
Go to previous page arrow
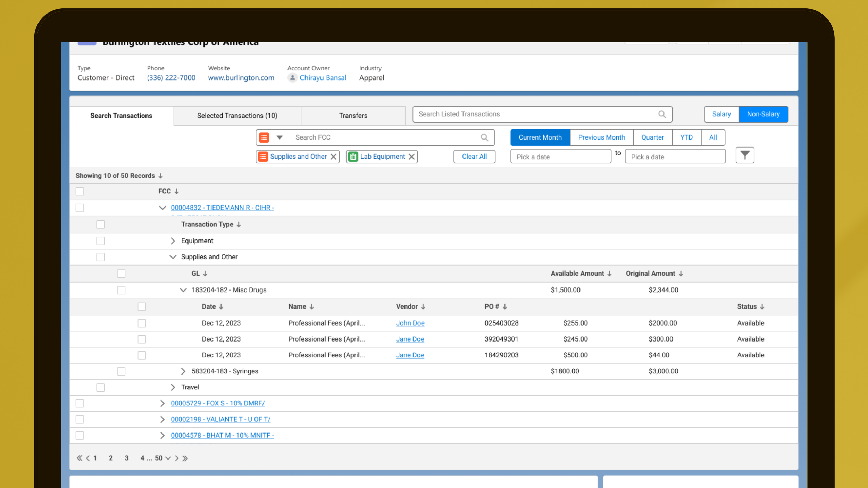click(88, 458)
